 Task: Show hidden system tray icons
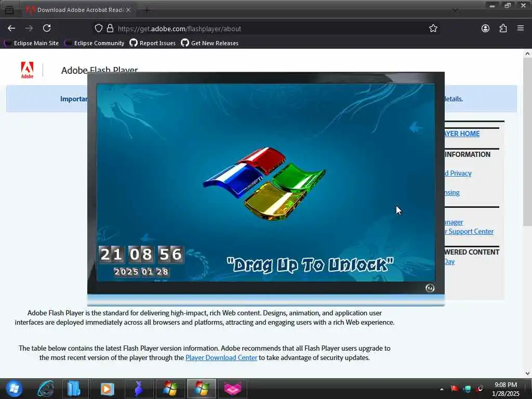[442, 389]
